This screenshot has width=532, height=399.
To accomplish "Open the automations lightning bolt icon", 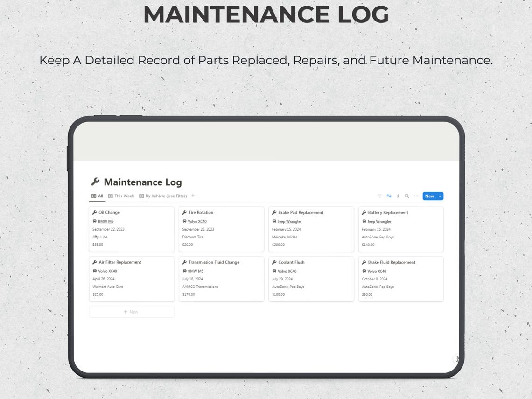I will tap(398, 196).
